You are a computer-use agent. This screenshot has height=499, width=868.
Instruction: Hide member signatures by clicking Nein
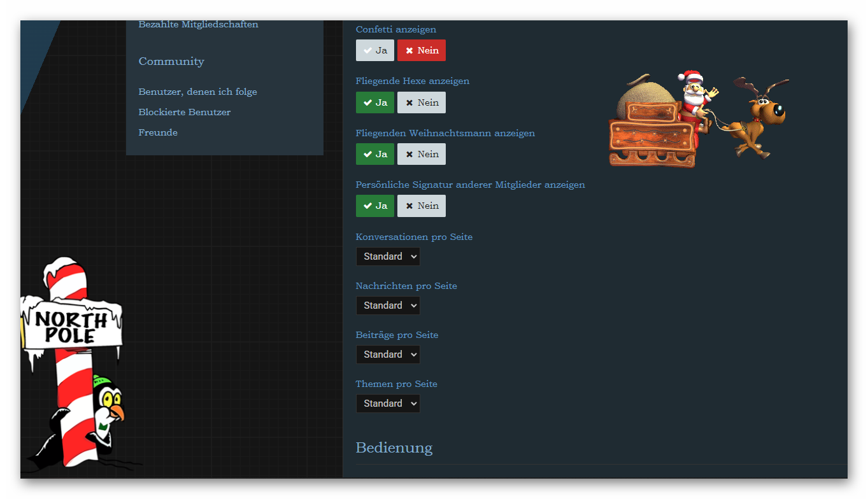click(x=422, y=206)
